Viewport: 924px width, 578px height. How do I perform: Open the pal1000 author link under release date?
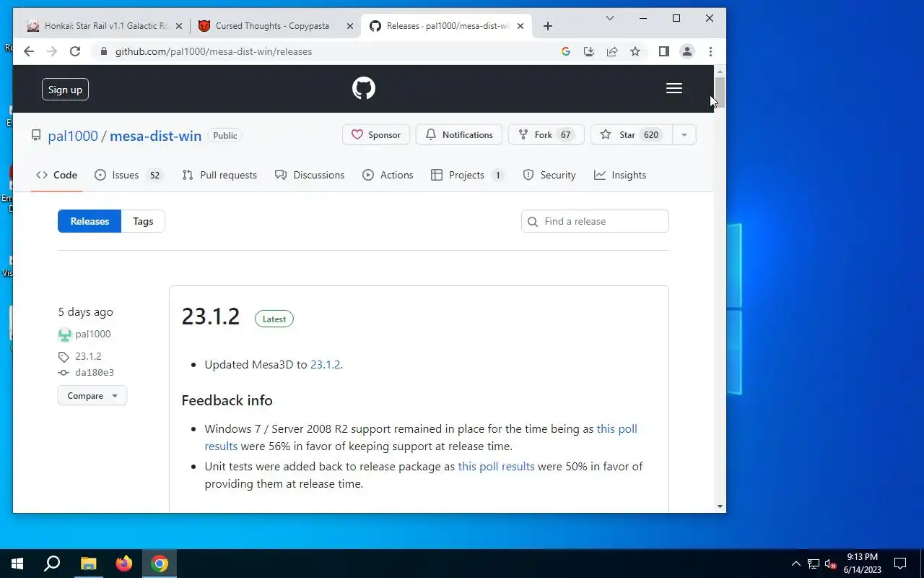click(93, 334)
